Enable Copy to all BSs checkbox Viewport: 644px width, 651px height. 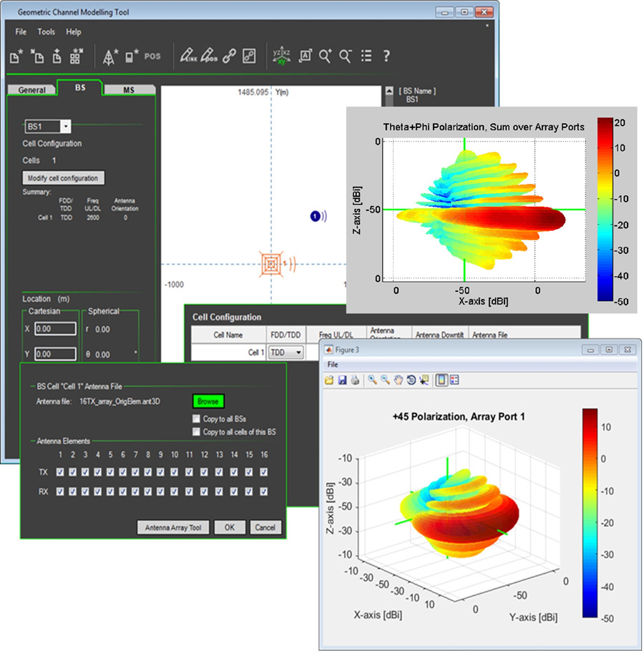[196, 418]
